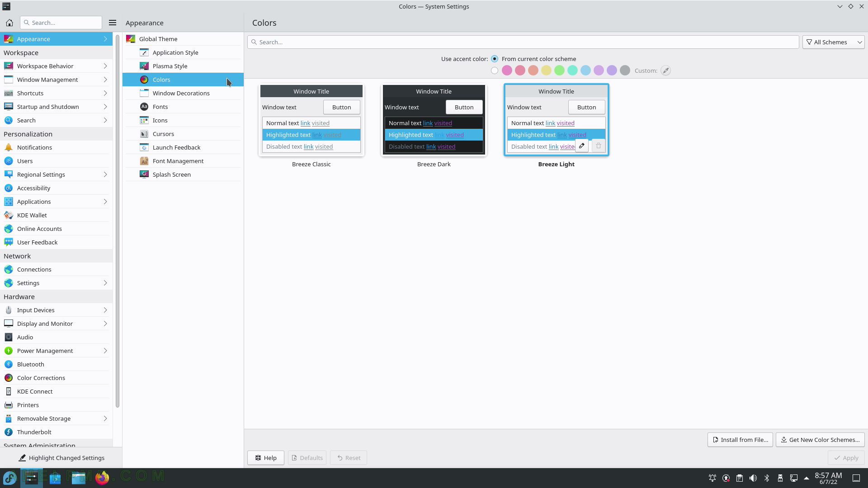The height and width of the screenshot is (488, 868).
Task: Expand Display and Monitor category
Action: pyautogui.click(x=57, y=324)
